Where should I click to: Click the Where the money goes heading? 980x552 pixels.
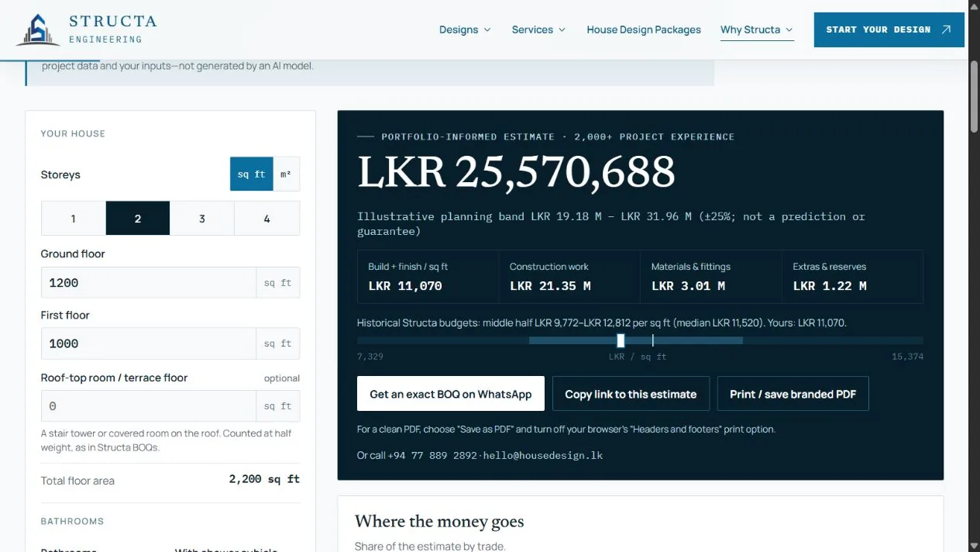click(439, 521)
